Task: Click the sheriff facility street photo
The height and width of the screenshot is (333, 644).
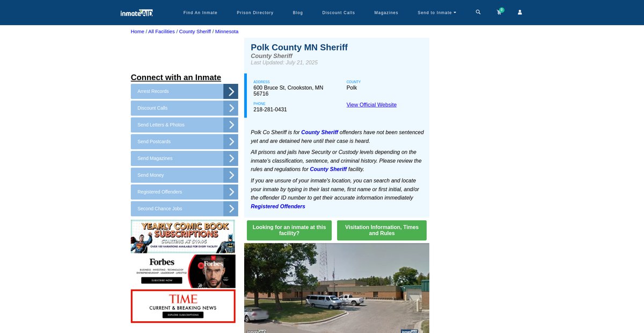Action: [x=336, y=288]
